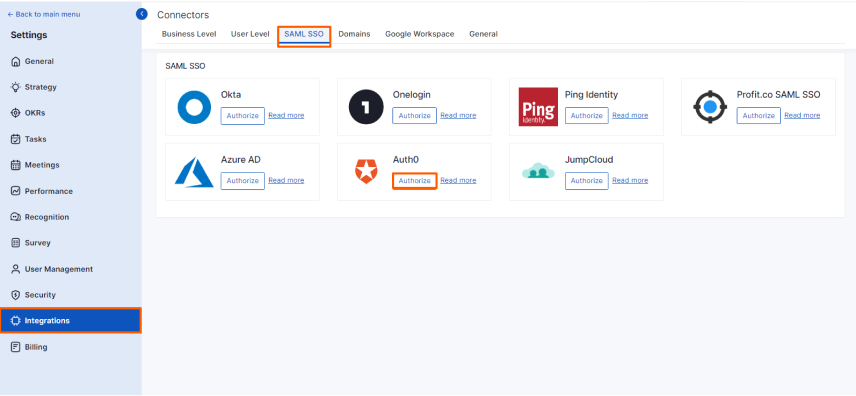Image resolution: width=856 pixels, height=396 pixels.
Task: Click the Settings sidebar title
Action: tap(29, 35)
